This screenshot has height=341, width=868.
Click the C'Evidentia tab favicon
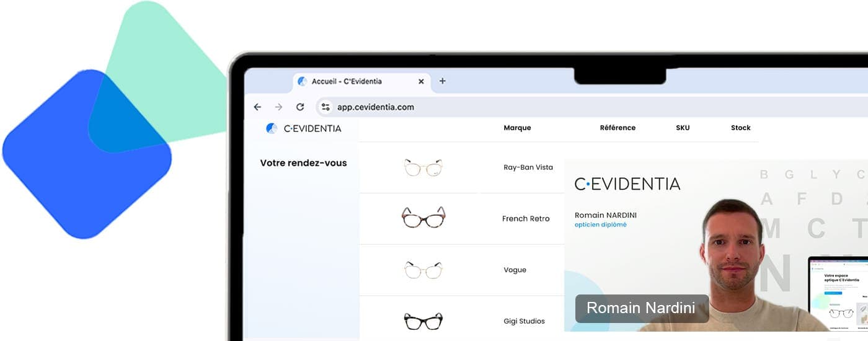tap(303, 81)
